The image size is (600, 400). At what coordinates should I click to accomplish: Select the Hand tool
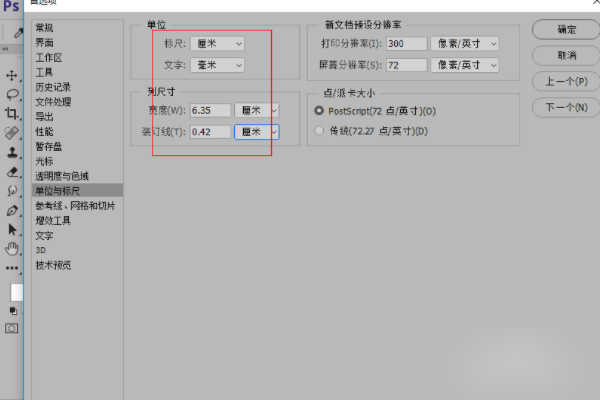click(x=12, y=249)
